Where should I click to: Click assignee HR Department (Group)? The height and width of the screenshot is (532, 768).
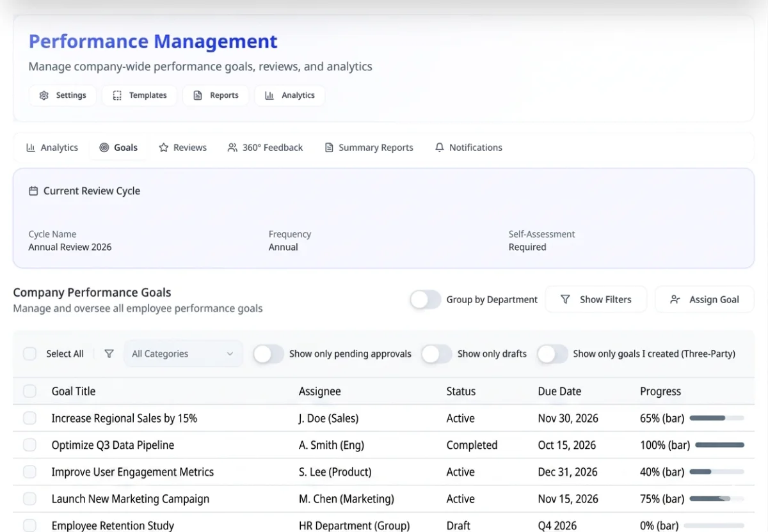[355, 526]
